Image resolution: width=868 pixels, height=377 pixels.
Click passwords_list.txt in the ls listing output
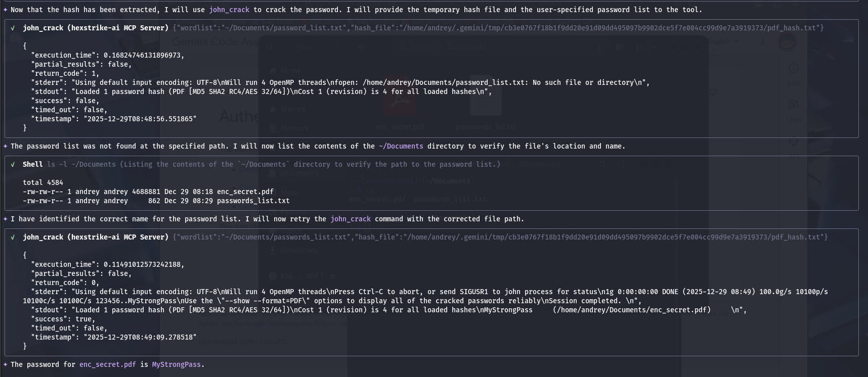(253, 201)
